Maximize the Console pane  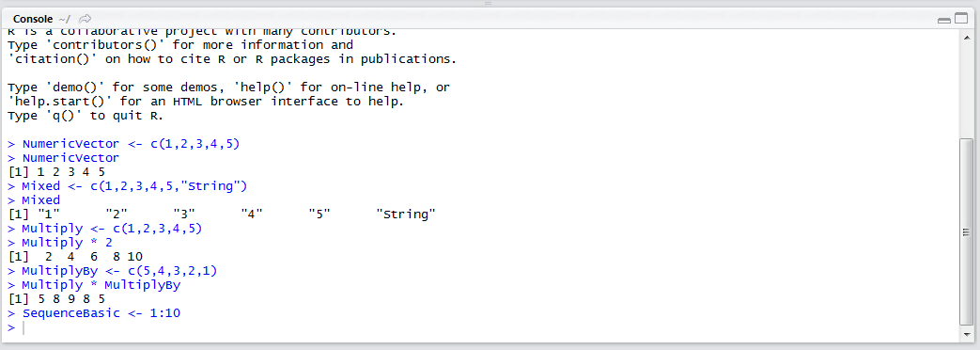960,20
